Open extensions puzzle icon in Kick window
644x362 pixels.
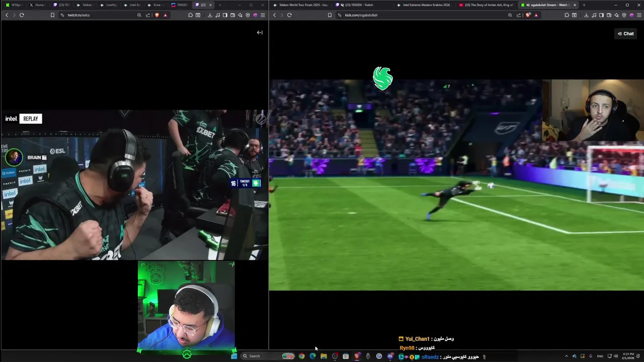[567, 15]
